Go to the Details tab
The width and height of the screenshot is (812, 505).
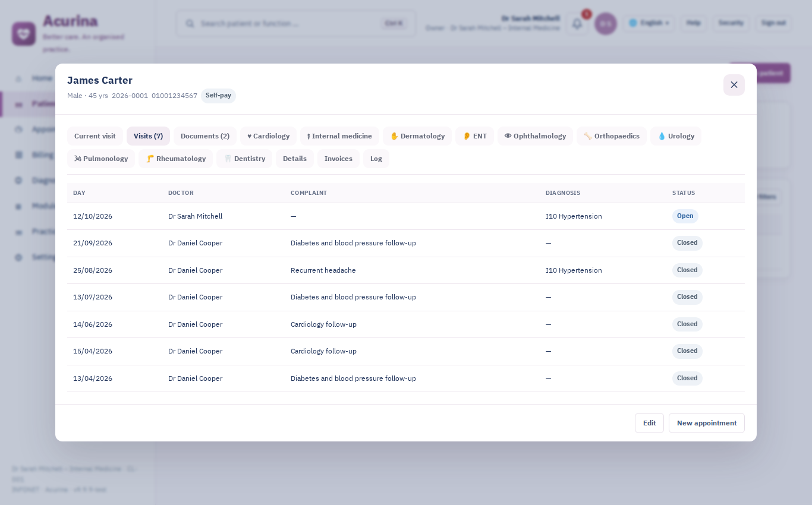[295, 159]
